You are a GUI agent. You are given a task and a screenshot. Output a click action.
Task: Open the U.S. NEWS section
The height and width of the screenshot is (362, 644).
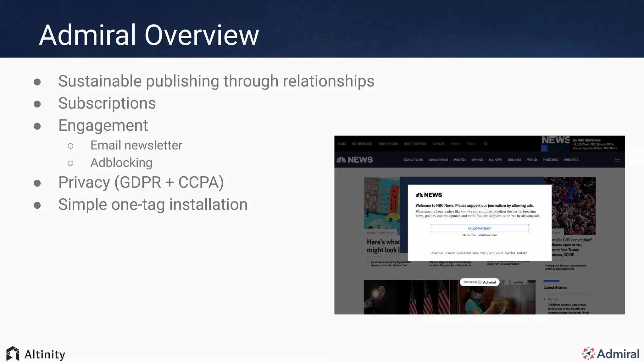pyautogui.click(x=496, y=160)
